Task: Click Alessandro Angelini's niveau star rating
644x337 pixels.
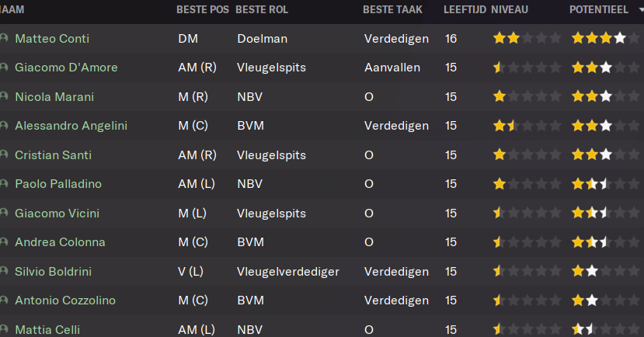Action: tap(527, 126)
